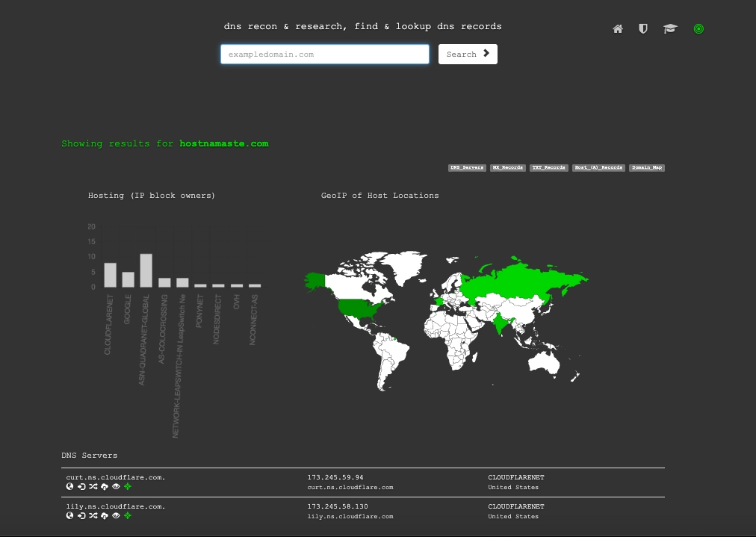Click United States in 173.245.59.94 row
This screenshot has height=537, width=756.
tap(513, 488)
